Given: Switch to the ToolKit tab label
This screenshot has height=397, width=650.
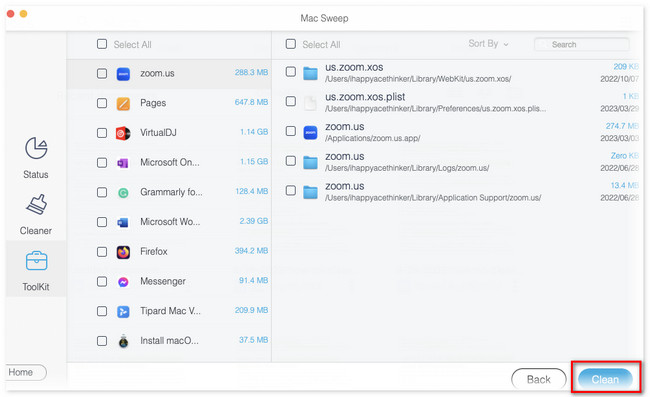Looking at the screenshot, I should pos(36,287).
